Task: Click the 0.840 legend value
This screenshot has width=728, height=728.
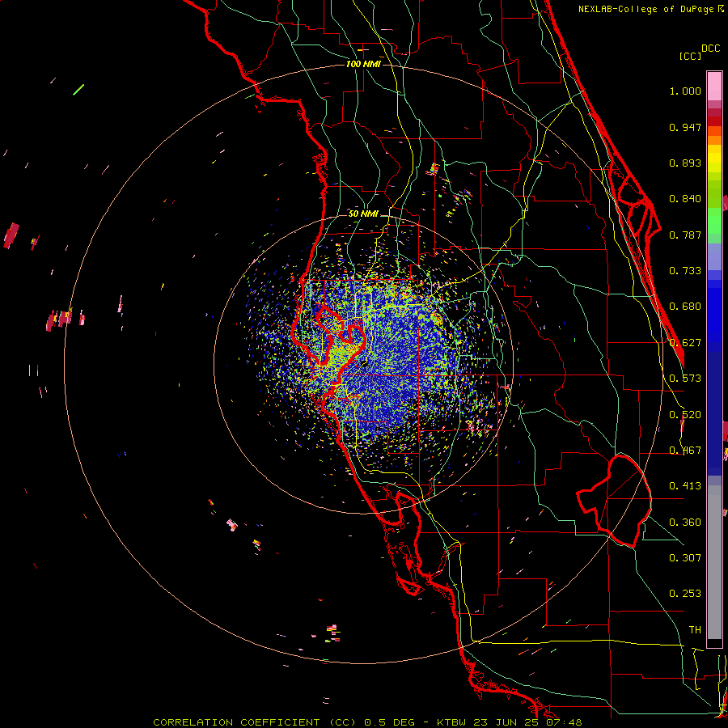Action: (685, 199)
